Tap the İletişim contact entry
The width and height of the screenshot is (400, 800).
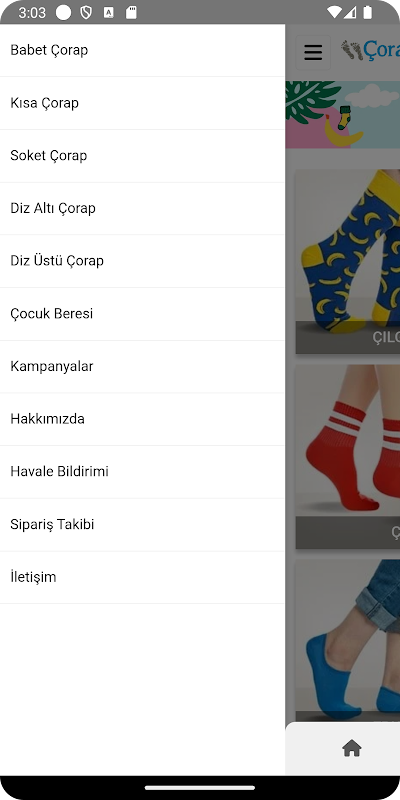point(142,577)
